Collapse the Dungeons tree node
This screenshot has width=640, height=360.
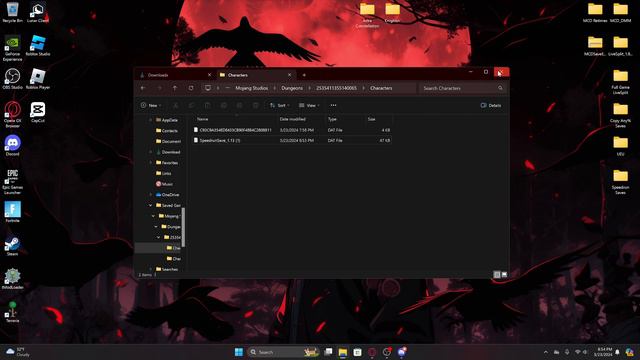(x=156, y=227)
